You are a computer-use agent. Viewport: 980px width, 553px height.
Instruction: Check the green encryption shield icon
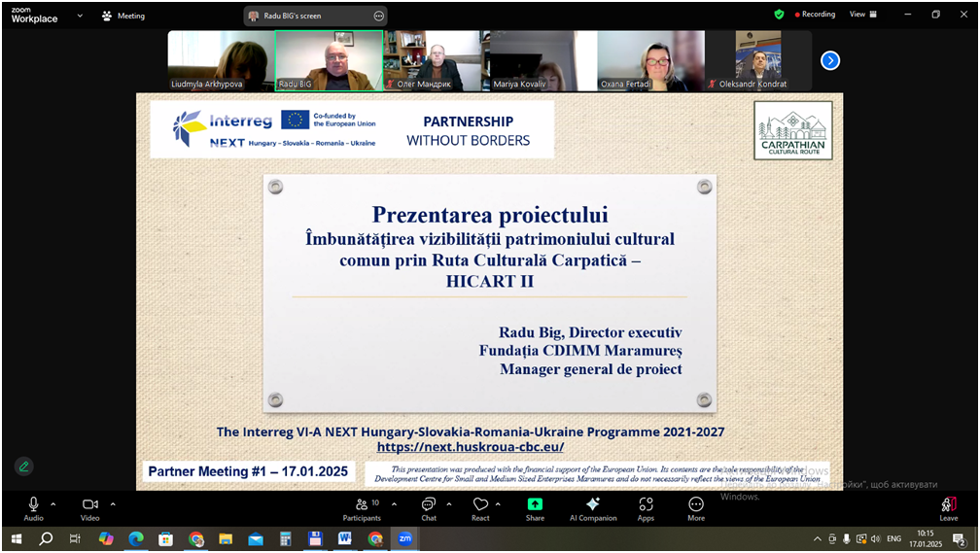point(779,15)
